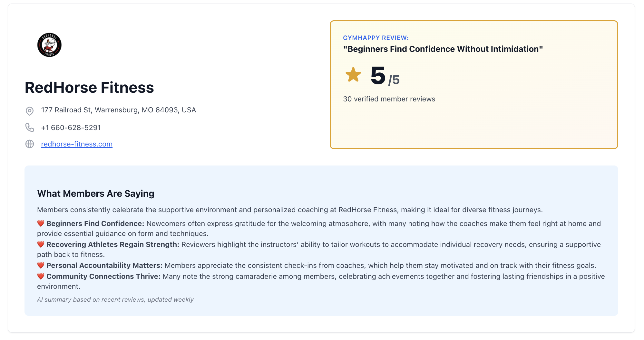Click the RedHorse Fitness heading

(89, 88)
